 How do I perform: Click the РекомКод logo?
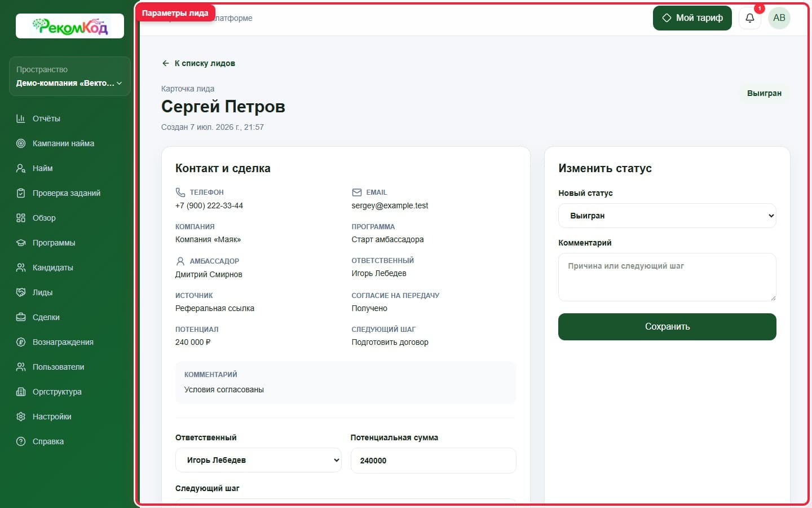[x=70, y=26]
